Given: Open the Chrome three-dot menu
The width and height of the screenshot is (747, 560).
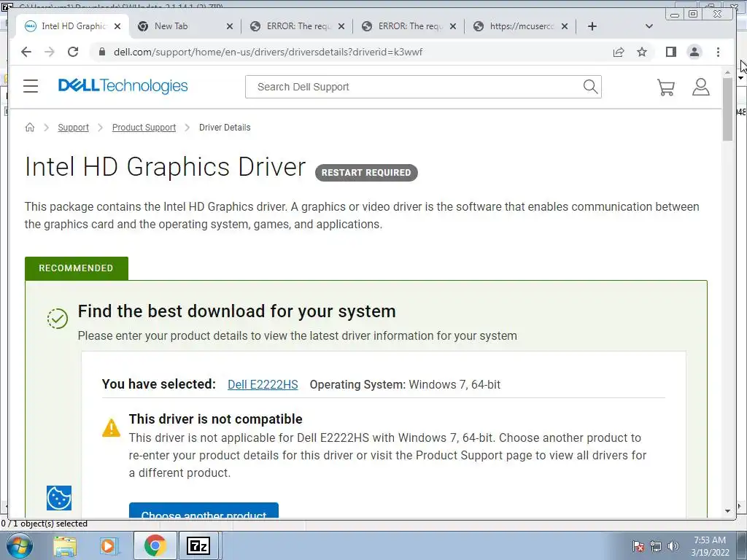Looking at the screenshot, I should point(718,52).
